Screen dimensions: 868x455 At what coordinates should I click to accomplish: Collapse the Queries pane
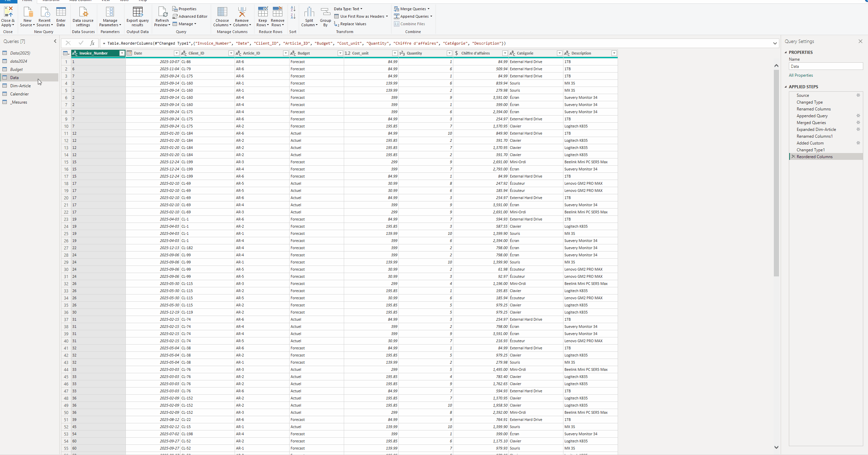pyautogui.click(x=55, y=41)
